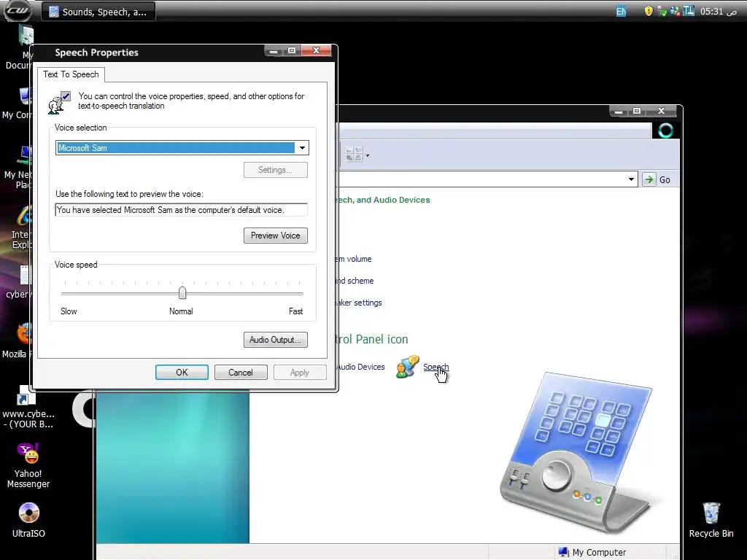Click the Go button in address bar
Screen dimensions: 747x560
pos(657,179)
